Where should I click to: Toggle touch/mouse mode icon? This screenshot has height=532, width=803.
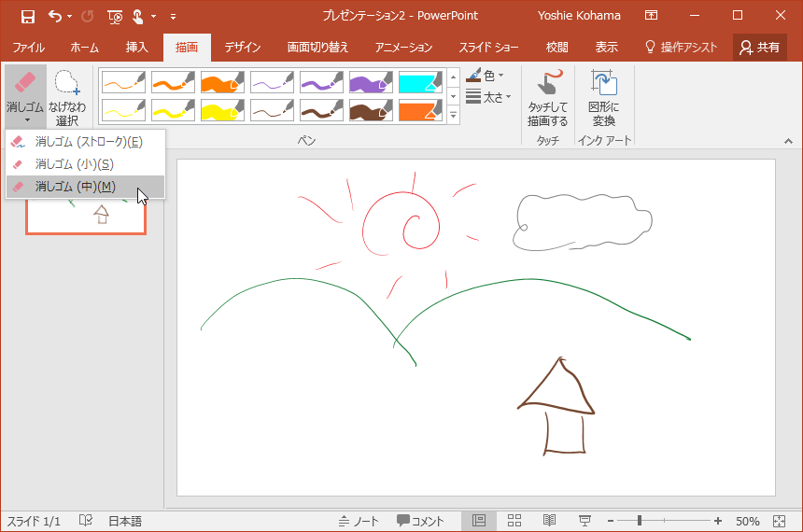(x=138, y=17)
